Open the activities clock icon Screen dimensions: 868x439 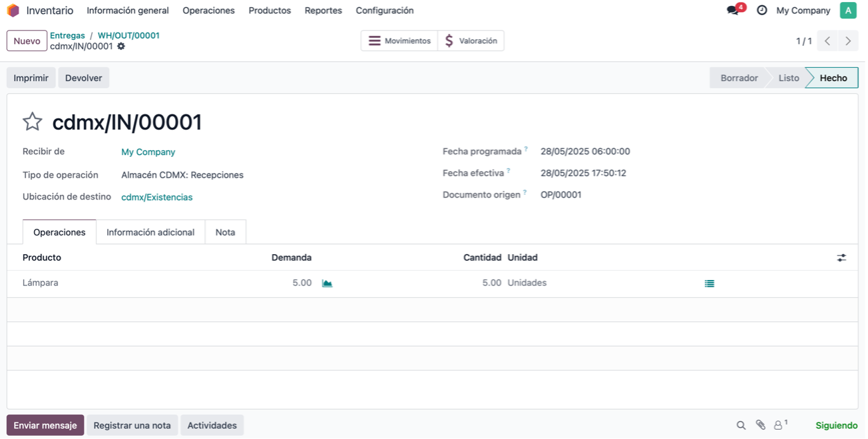[x=762, y=11]
